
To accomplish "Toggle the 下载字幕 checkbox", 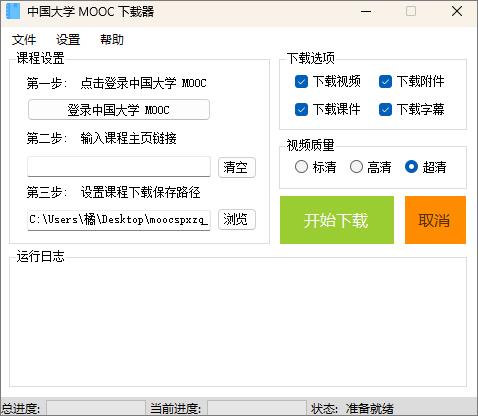I will pos(385,109).
